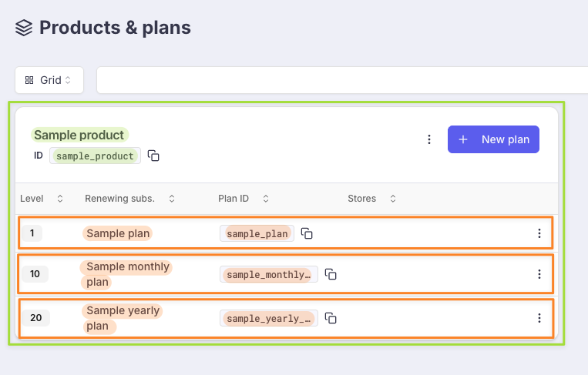Copy the sample_yearly plan ID
This screenshot has height=375, width=588.
(331, 318)
